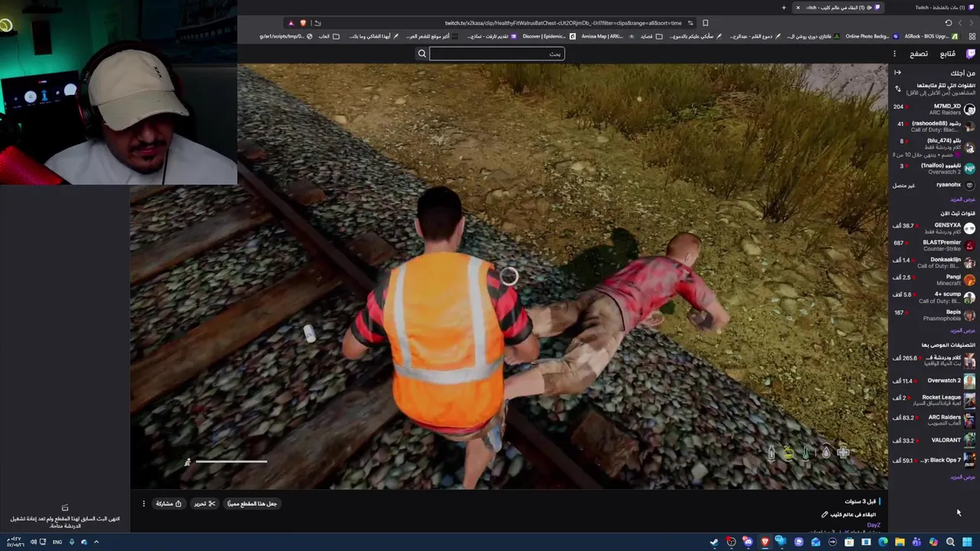The image size is (980, 551).
Task: Open Donkaaklijn channel in sidebar
Action: [934, 262]
